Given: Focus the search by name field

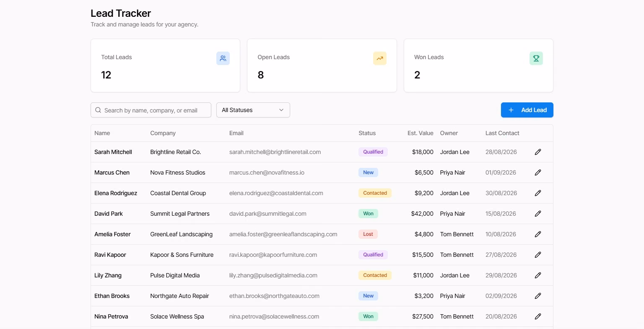Looking at the screenshot, I should pyautogui.click(x=151, y=110).
